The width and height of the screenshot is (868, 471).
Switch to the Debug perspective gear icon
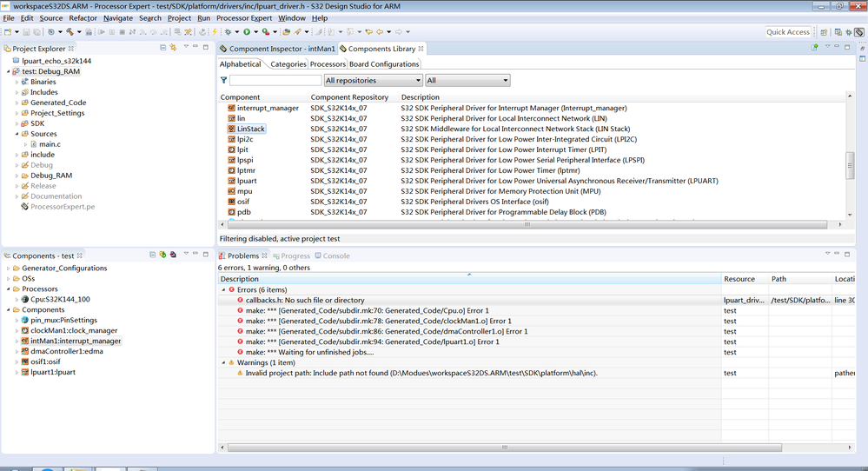click(849, 32)
